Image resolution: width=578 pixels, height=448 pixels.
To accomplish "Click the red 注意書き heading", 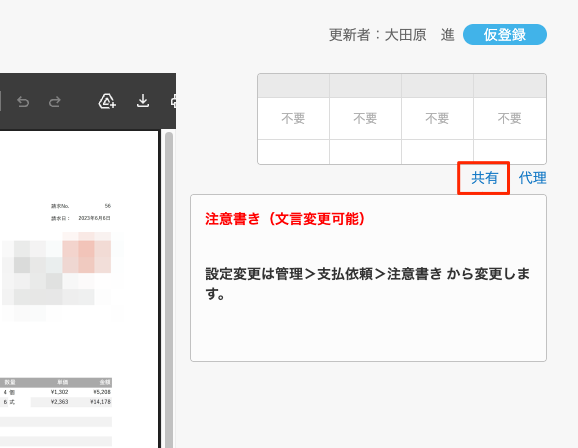I will (x=285, y=219).
